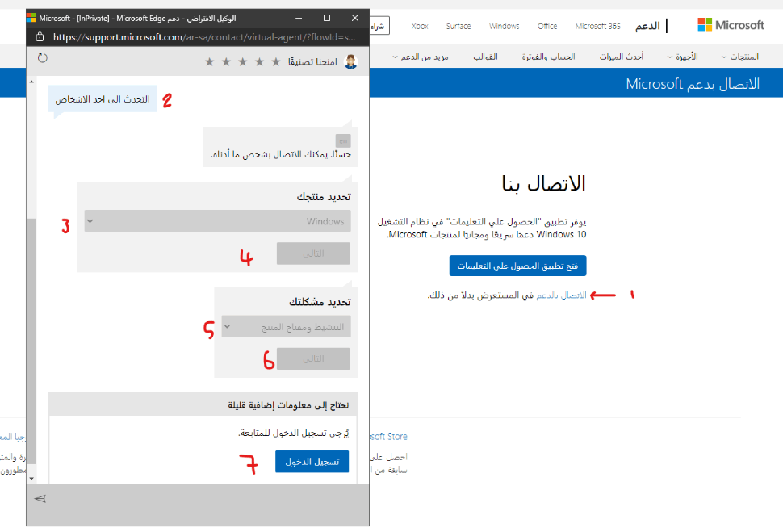Rate with the star farthest from the label
This screenshot has height=532, width=783.
pyautogui.click(x=210, y=61)
